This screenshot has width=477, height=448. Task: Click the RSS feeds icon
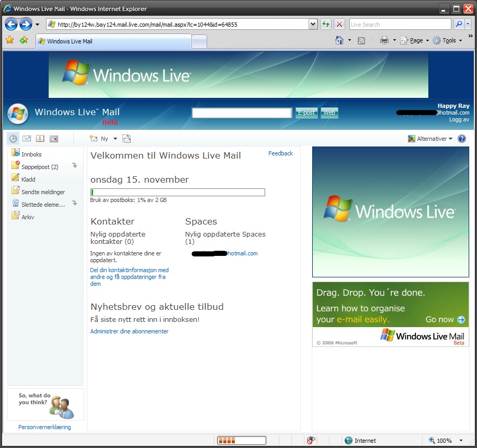[361, 40]
